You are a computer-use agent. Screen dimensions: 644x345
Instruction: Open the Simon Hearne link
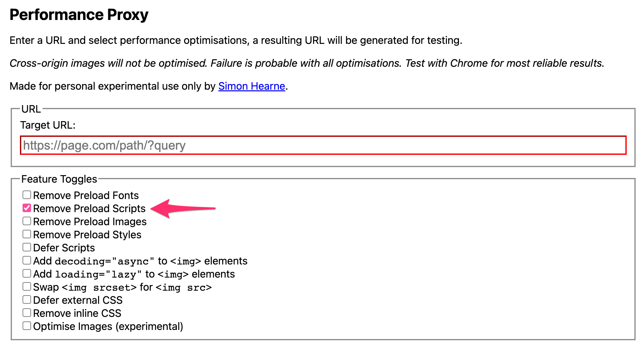252,86
